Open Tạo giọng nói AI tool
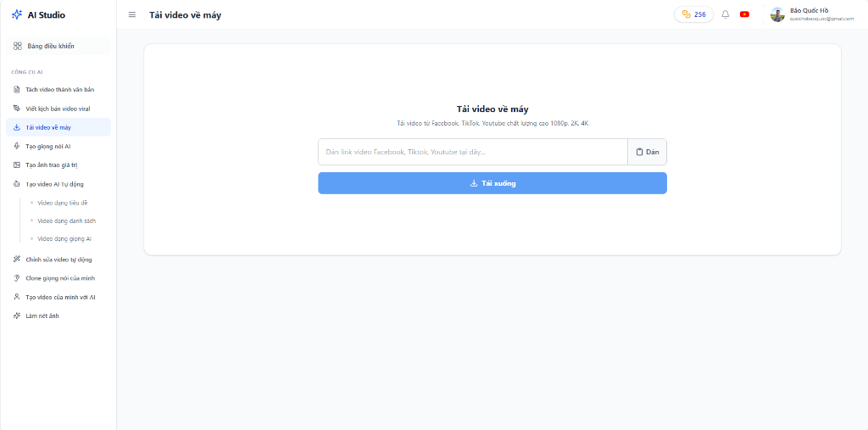 (x=58, y=146)
